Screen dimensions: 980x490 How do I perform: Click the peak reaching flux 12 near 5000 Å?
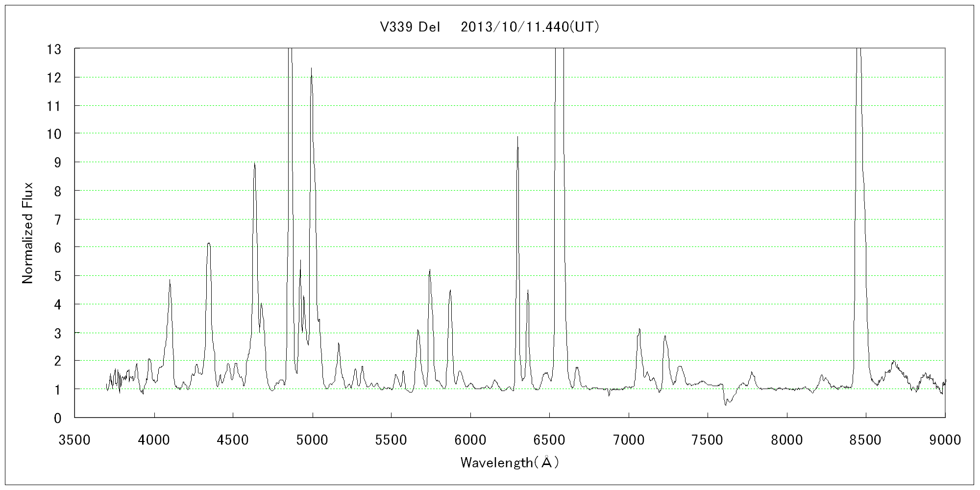pos(311,69)
